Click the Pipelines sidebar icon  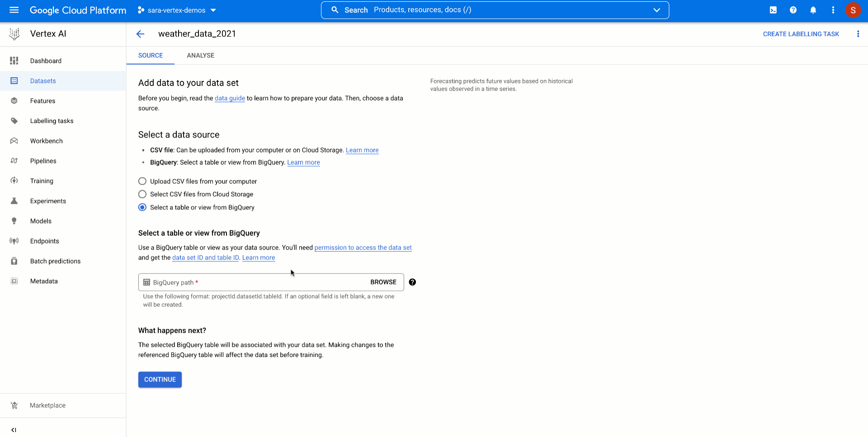click(14, 161)
